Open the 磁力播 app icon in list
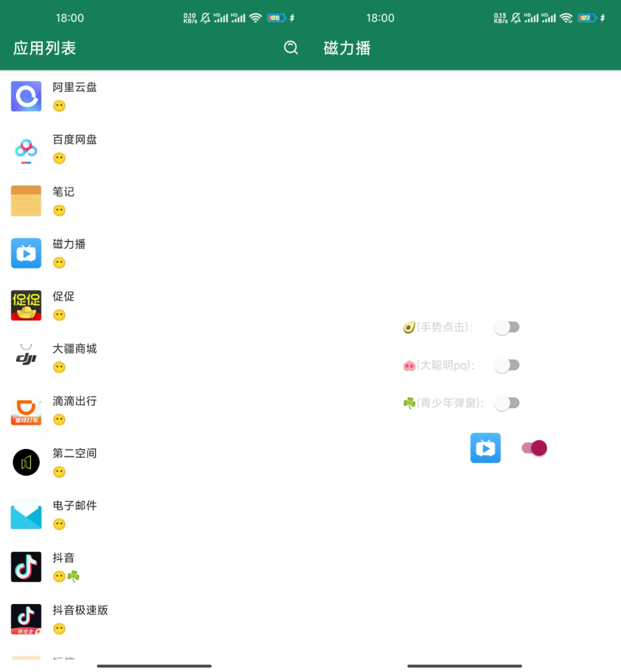The image size is (621, 672). pos(26,253)
